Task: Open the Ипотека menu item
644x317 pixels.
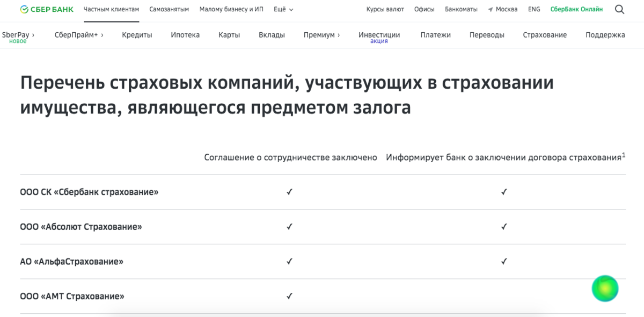Action: (185, 35)
